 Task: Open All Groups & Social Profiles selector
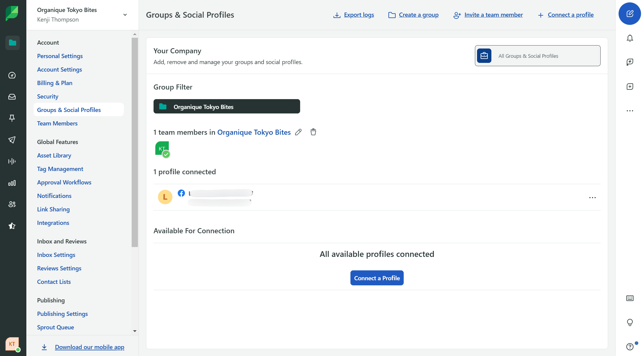537,56
